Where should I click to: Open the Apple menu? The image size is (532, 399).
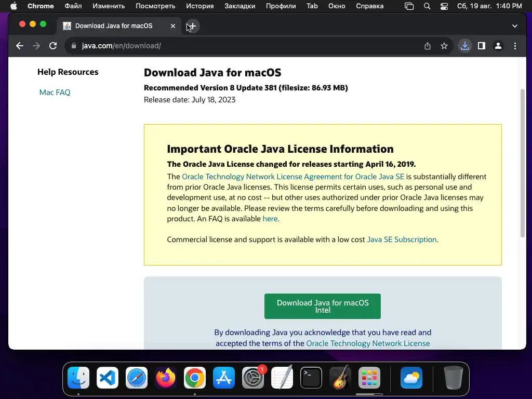pos(13,6)
